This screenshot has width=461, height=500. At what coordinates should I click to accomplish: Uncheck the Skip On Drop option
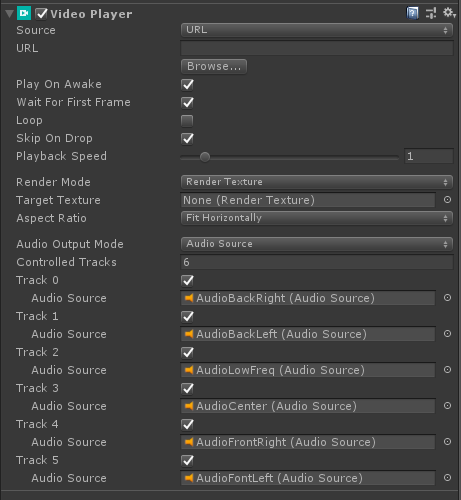click(x=187, y=138)
